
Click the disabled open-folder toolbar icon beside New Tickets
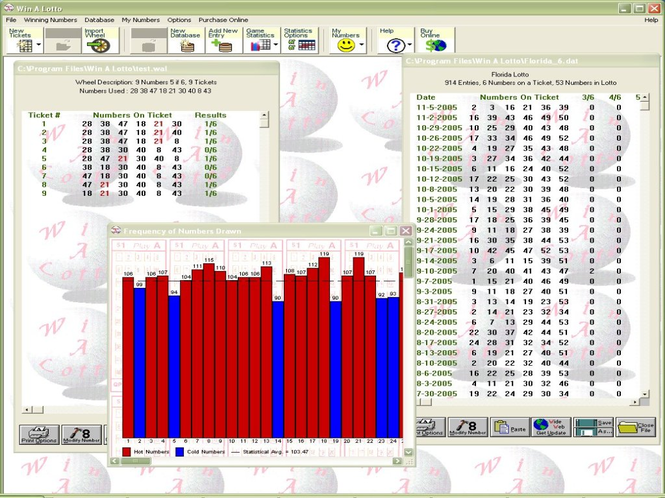coord(63,41)
